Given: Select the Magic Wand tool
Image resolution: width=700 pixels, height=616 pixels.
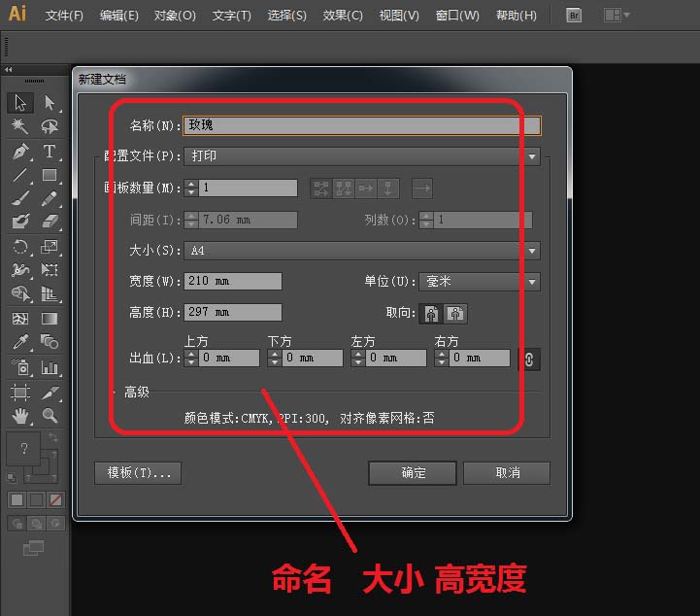Looking at the screenshot, I should pos(20,126).
